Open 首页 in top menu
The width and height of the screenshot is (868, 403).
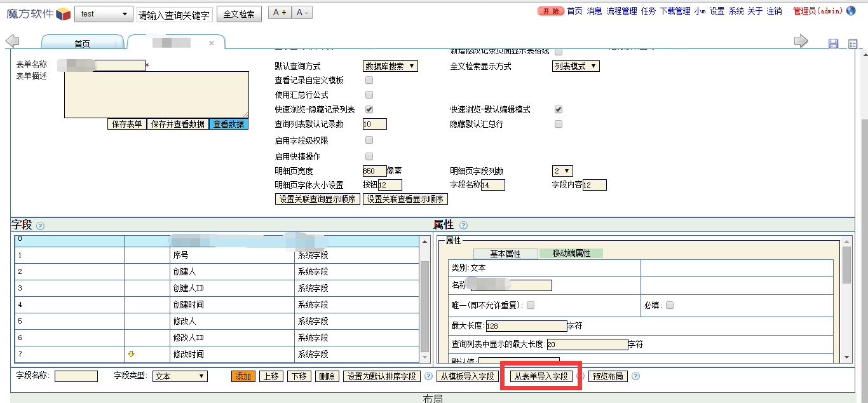[x=574, y=11]
